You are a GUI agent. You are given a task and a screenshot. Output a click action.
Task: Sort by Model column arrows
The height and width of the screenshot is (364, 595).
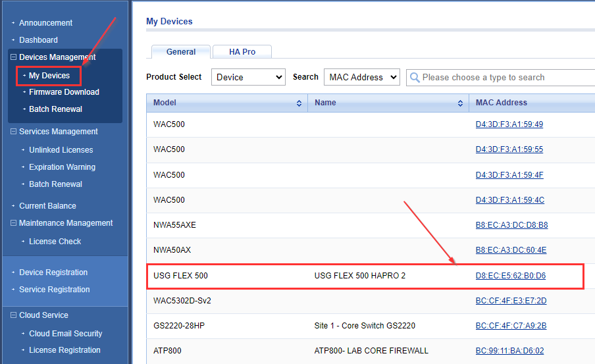click(x=299, y=103)
